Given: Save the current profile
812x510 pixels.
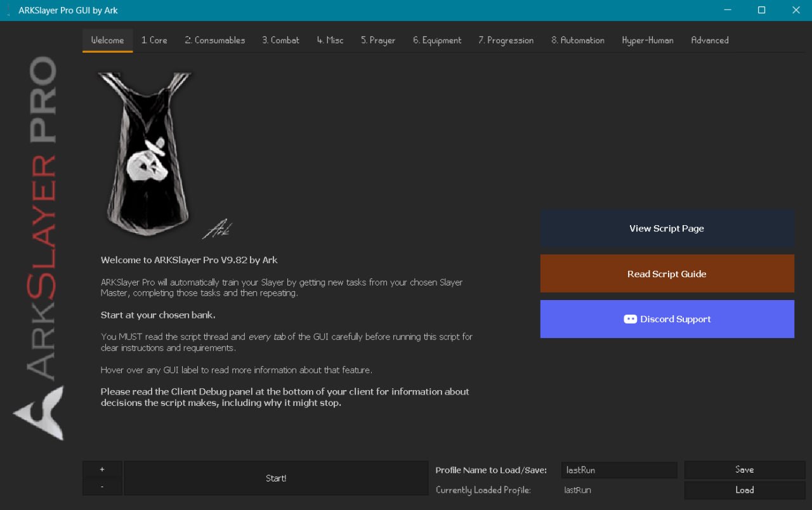Looking at the screenshot, I should (x=745, y=470).
